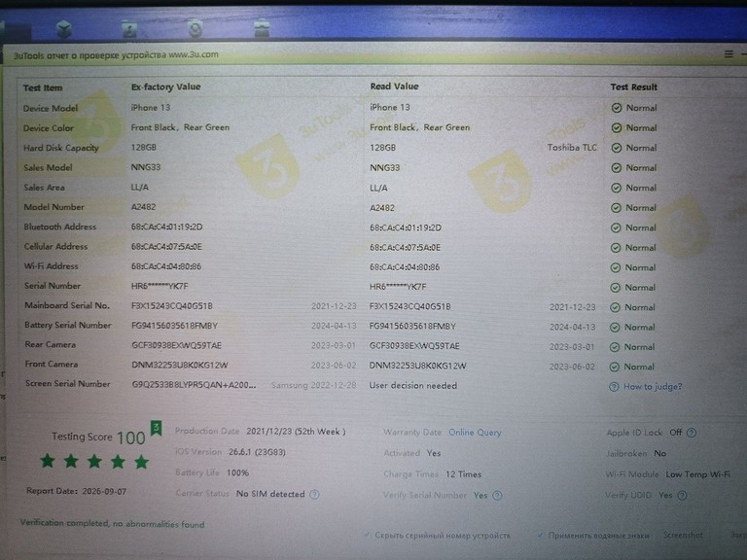Click the iOS Version 26.6.1 (23G83) value
The height and width of the screenshot is (560, 747).
click(257, 452)
